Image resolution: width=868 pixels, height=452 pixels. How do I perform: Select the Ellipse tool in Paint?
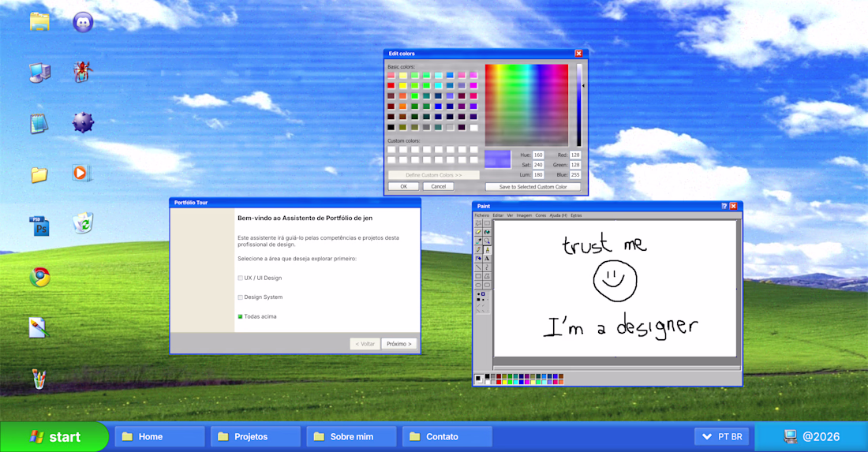478,285
